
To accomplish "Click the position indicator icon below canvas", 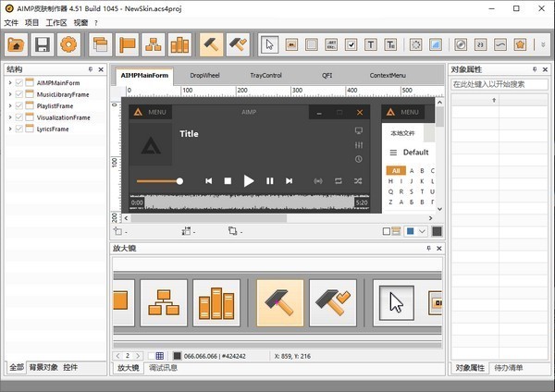I will point(117,231).
